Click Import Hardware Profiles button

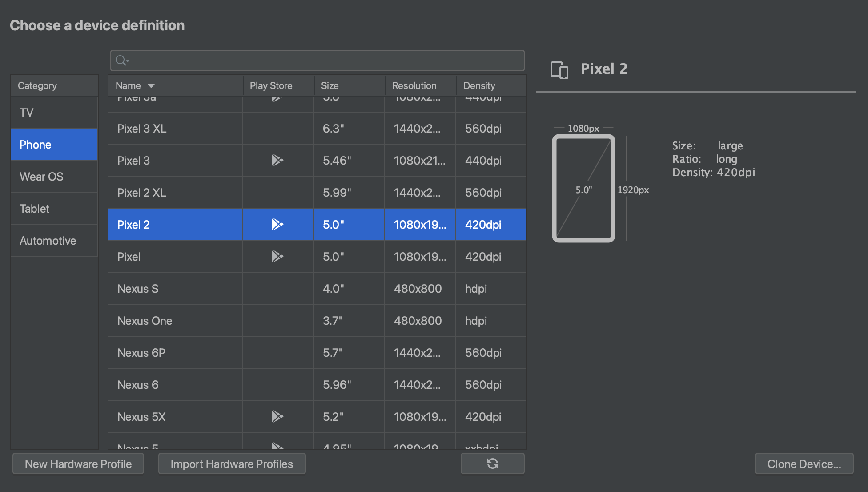pos(232,464)
